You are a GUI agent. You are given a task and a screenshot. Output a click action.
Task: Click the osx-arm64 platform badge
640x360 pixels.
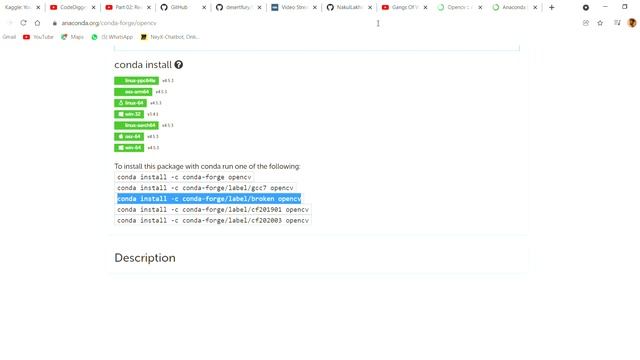pyautogui.click(x=133, y=92)
